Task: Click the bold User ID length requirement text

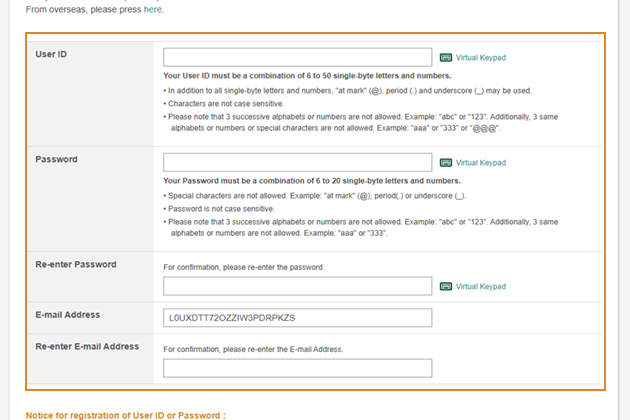Action: (x=307, y=76)
